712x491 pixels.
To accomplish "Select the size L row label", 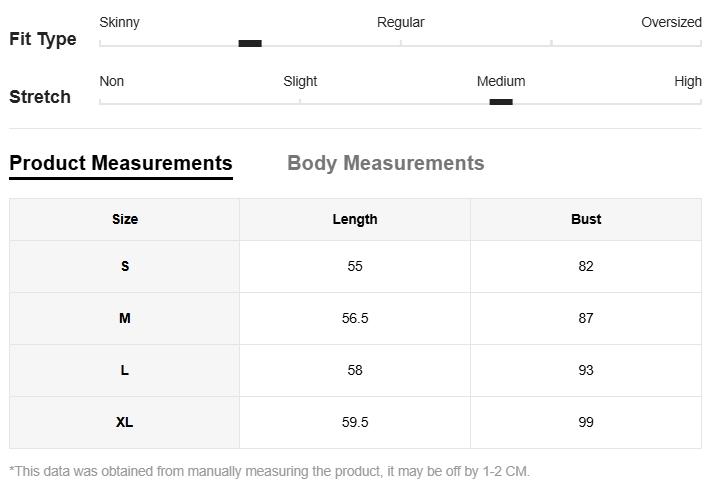I will point(125,370).
